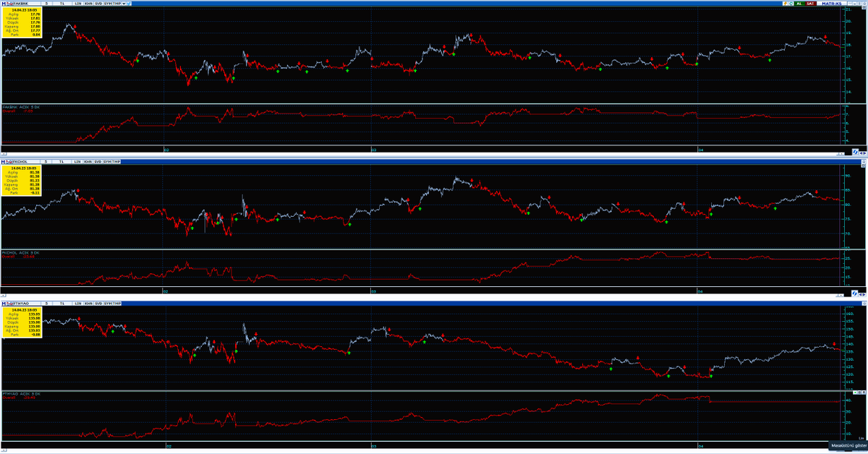Click the blue sync icon below FKCHOL chart

[x=855, y=293]
